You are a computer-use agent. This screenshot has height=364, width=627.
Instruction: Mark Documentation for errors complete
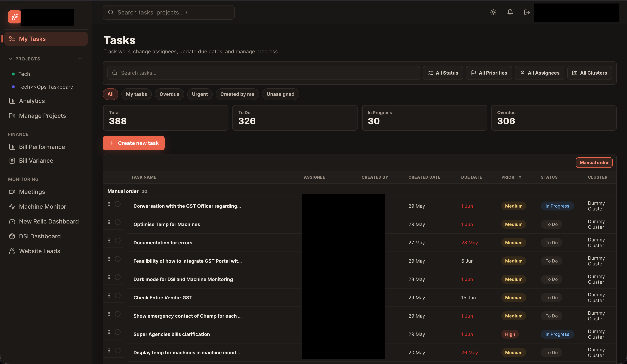coord(118,240)
